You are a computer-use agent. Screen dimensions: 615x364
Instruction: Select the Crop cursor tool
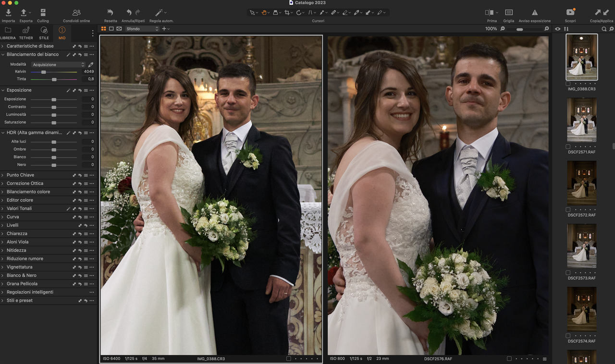(x=287, y=12)
